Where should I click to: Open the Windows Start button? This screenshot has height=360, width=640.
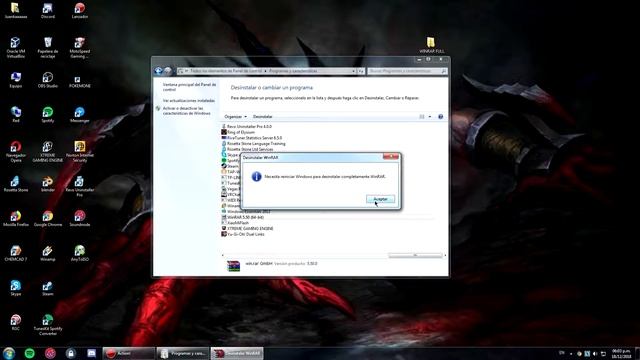pyautogui.click(x=9, y=353)
